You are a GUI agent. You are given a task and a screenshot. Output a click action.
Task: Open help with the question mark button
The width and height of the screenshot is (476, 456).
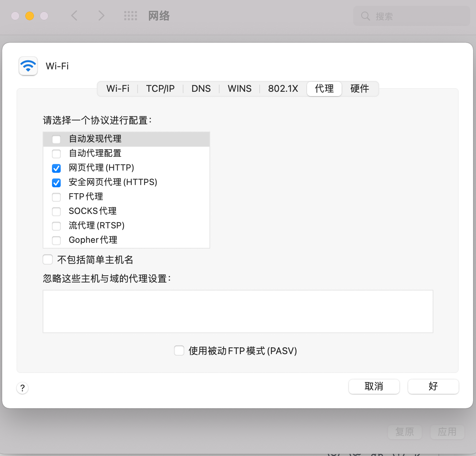click(x=22, y=388)
